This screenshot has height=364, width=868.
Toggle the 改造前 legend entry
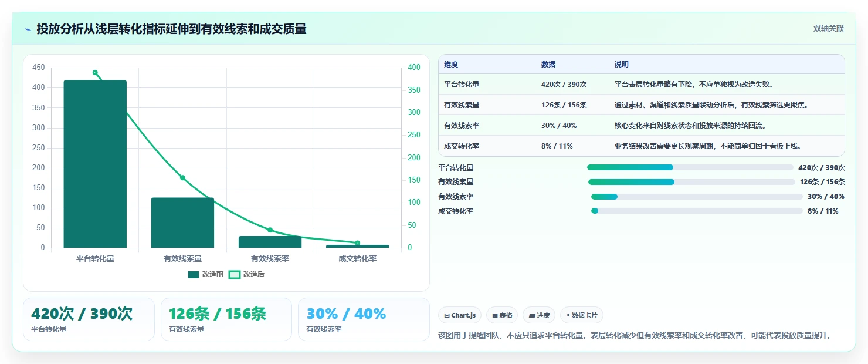[x=206, y=274]
